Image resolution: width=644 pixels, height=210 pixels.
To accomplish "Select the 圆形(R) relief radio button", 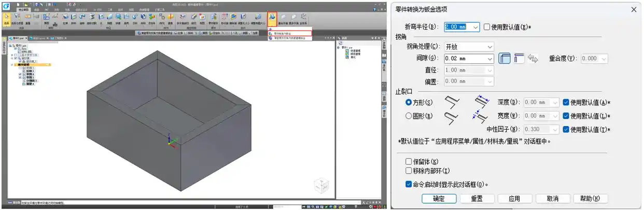I will click(x=409, y=116).
